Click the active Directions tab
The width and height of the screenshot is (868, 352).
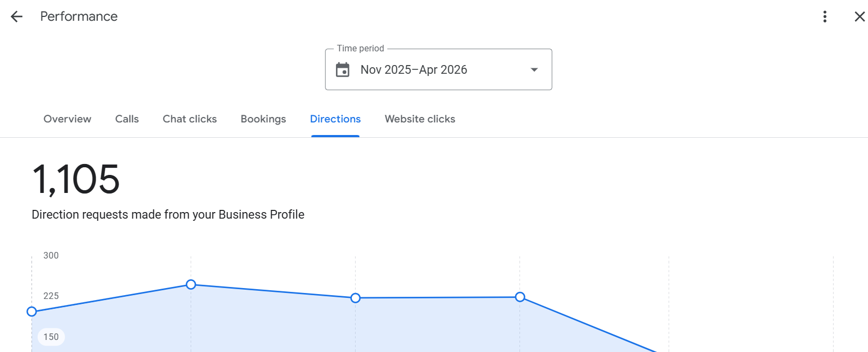click(335, 119)
